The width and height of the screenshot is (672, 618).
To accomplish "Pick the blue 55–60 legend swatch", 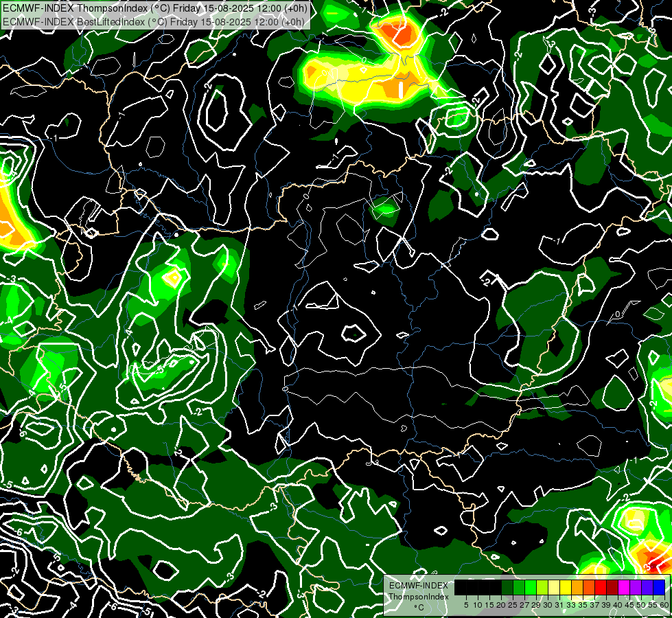I will tap(659, 588).
